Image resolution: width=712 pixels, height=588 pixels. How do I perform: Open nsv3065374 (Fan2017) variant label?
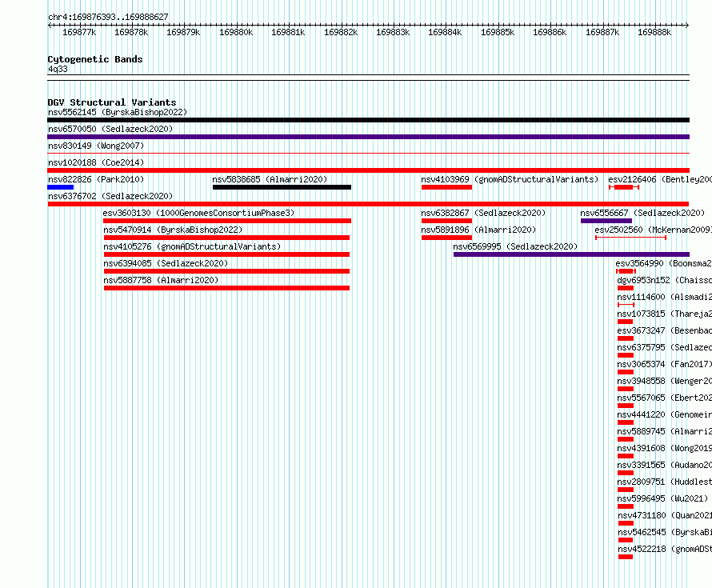[x=664, y=364]
